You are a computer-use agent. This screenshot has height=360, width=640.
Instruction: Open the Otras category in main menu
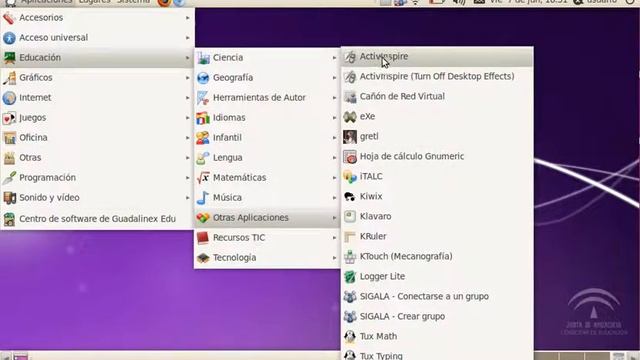coord(97,158)
